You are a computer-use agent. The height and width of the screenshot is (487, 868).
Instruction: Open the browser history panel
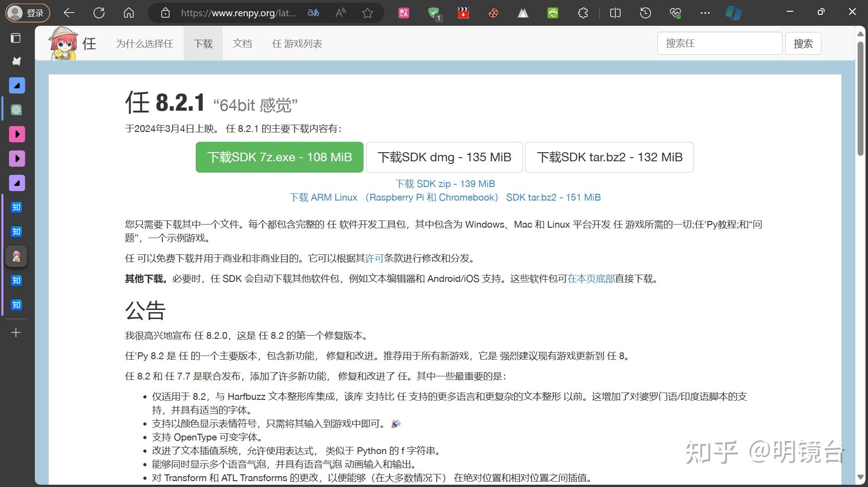point(645,13)
